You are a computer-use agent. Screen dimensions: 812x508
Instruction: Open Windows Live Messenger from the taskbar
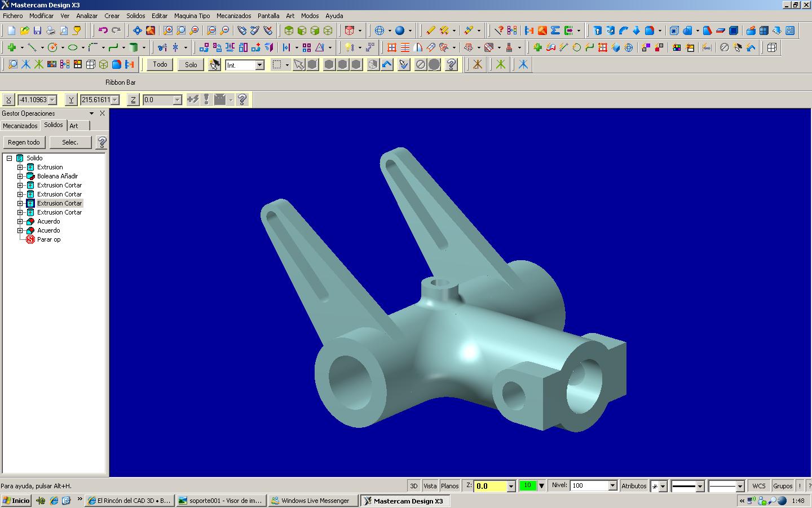pos(313,501)
